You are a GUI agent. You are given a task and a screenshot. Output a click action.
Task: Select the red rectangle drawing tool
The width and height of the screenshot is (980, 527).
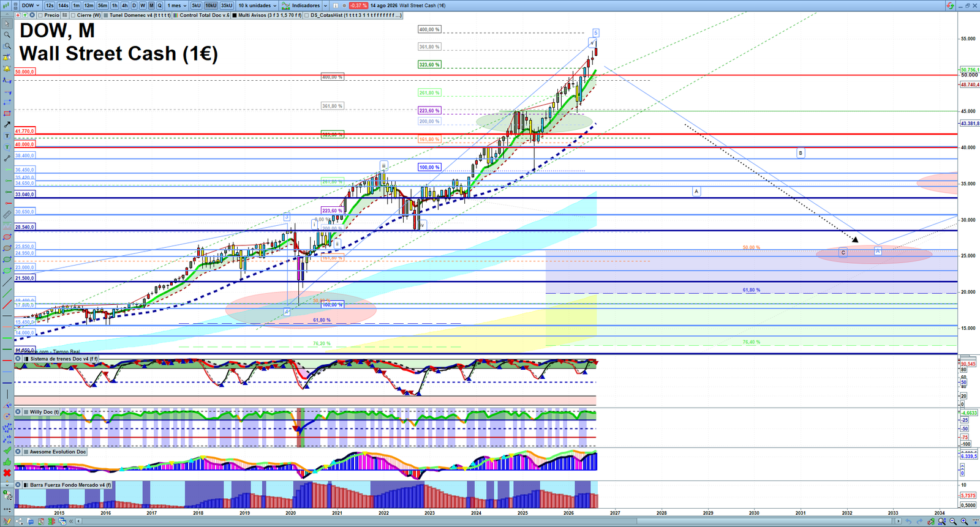[7, 114]
